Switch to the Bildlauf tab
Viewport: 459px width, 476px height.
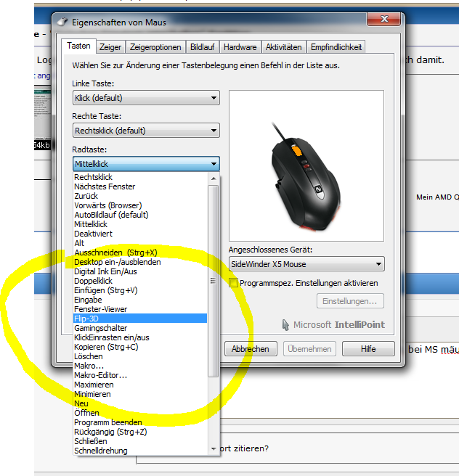click(x=203, y=47)
